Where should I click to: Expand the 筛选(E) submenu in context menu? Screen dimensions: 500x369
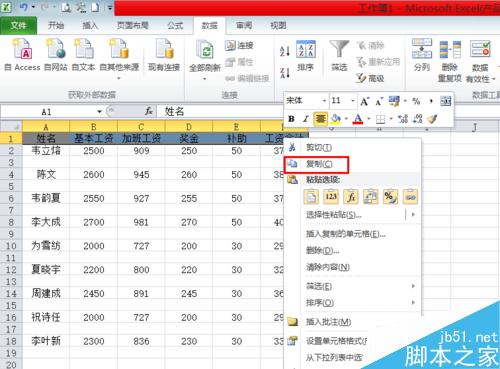click(413, 286)
